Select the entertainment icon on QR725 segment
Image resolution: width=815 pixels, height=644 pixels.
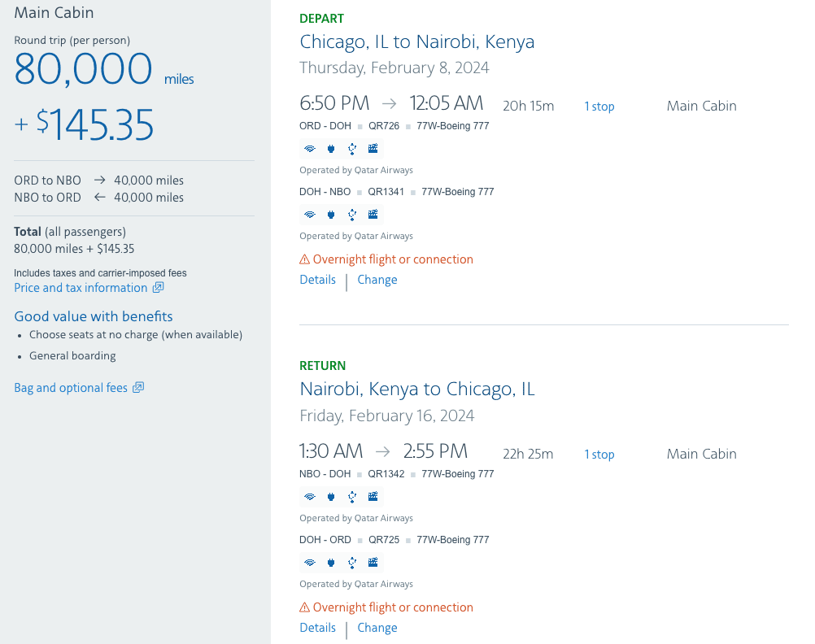[373, 562]
